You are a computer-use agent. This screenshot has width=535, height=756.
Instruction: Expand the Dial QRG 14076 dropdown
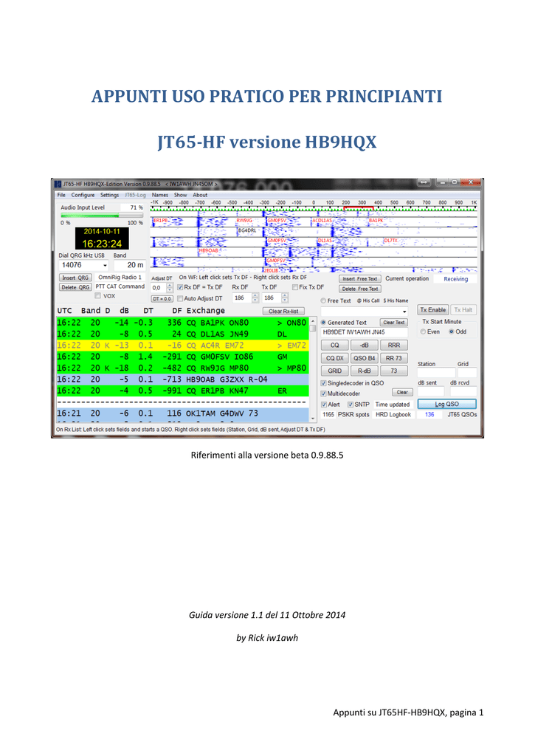tap(105, 266)
